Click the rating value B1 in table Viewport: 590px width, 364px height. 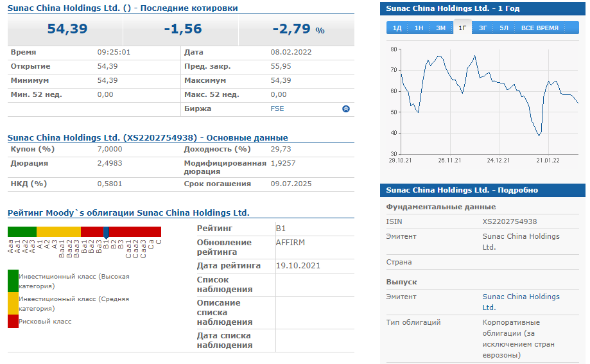(x=281, y=229)
